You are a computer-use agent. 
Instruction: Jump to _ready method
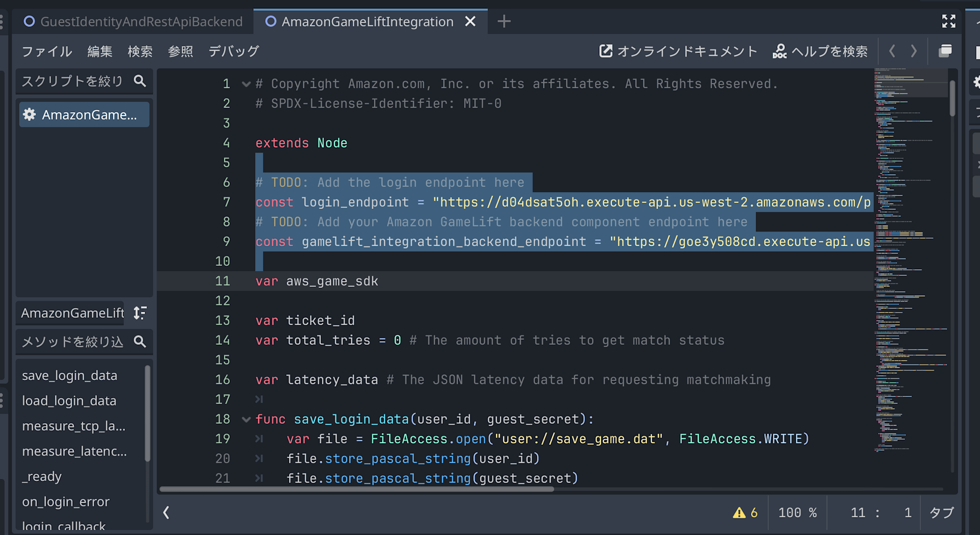pyautogui.click(x=42, y=477)
